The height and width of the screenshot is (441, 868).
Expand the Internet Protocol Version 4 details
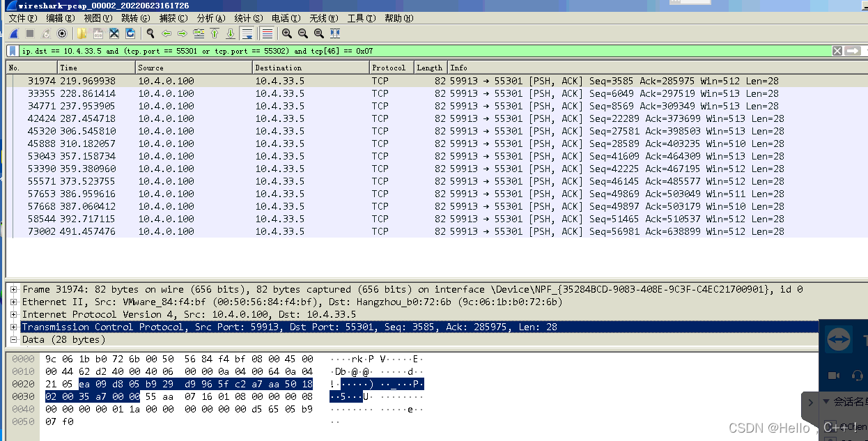13,315
